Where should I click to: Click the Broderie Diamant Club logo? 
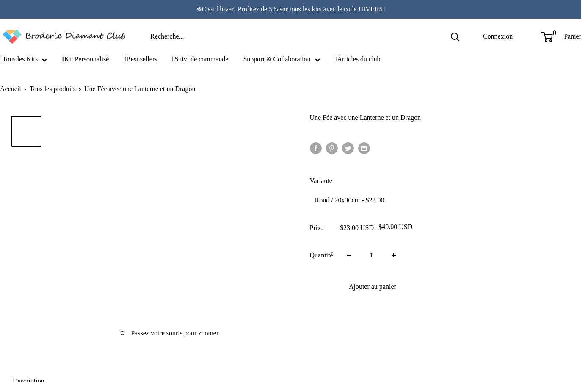point(64,36)
